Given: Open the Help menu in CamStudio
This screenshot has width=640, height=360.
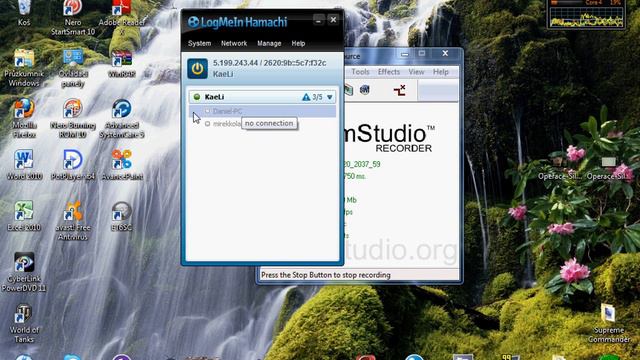Looking at the screenshot, I should (440, 72).
